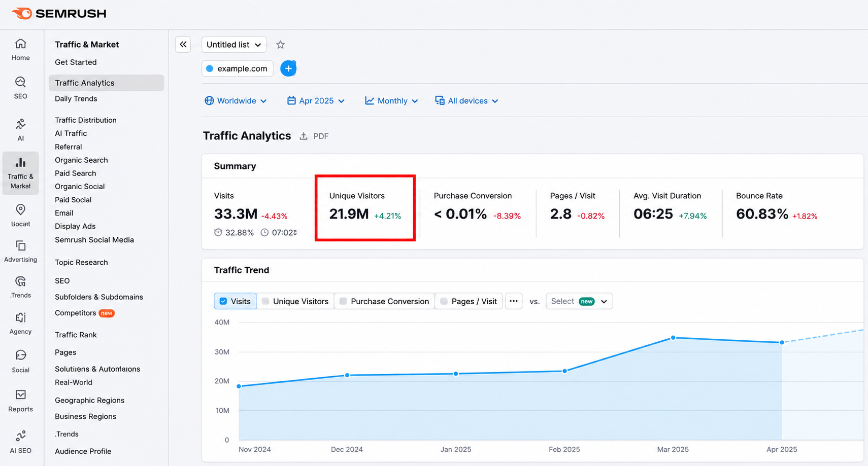Open Daily Trends in the side menu

coord(76,98)
